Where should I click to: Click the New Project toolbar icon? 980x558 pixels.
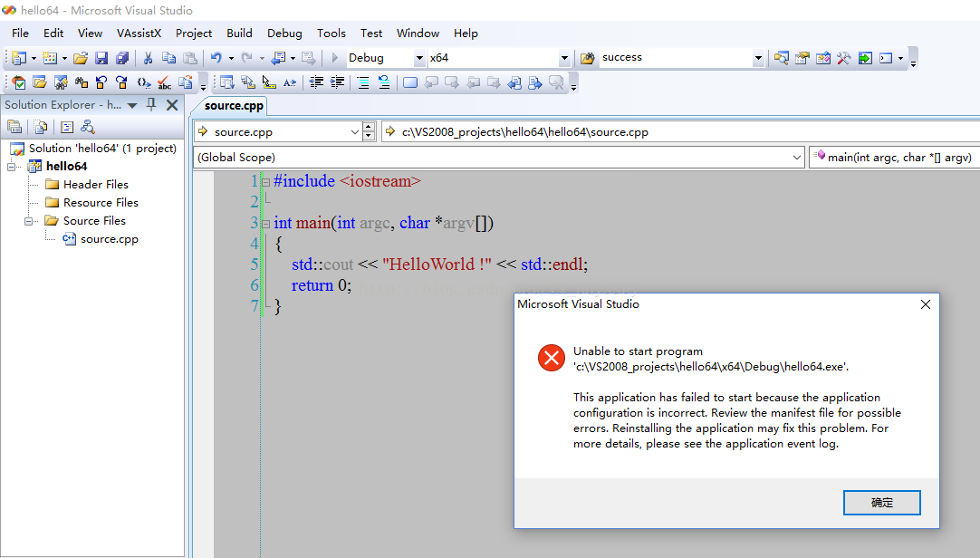pyautogui.click(x=19, y=58)
